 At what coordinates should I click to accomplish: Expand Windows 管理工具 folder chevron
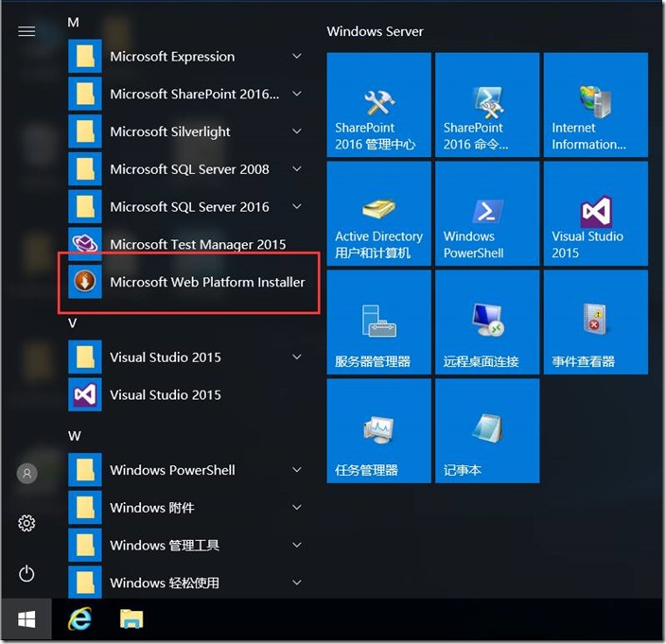(297, 545)
